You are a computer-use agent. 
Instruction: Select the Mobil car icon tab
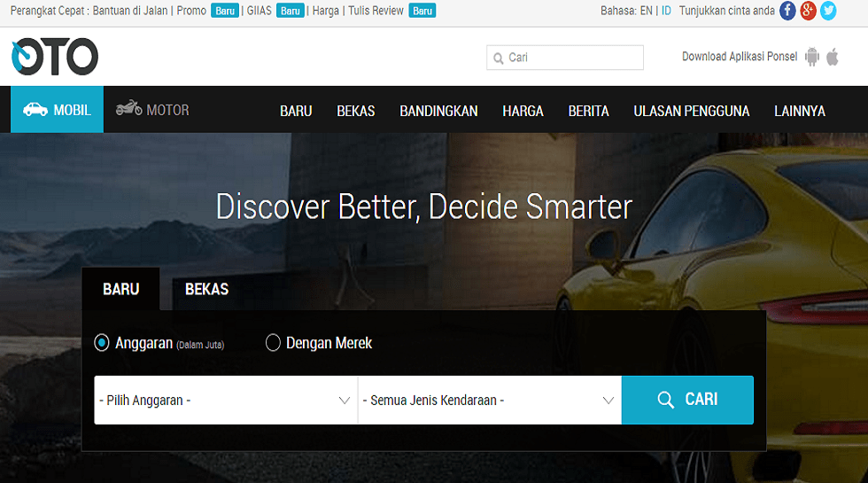click(57, 110)
